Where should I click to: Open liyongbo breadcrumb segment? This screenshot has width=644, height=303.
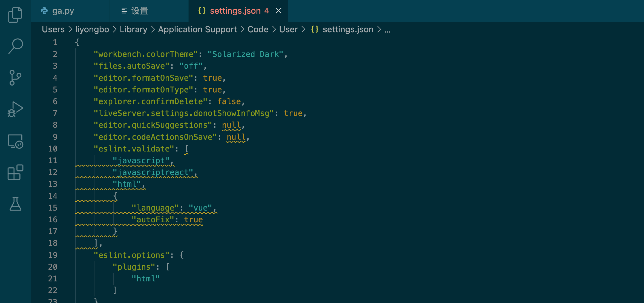click(92, 29)
